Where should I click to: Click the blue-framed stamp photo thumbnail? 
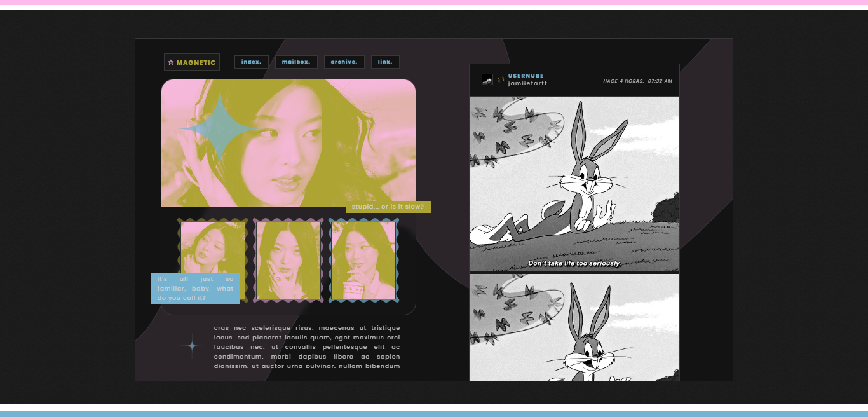(x=364, y=261)
